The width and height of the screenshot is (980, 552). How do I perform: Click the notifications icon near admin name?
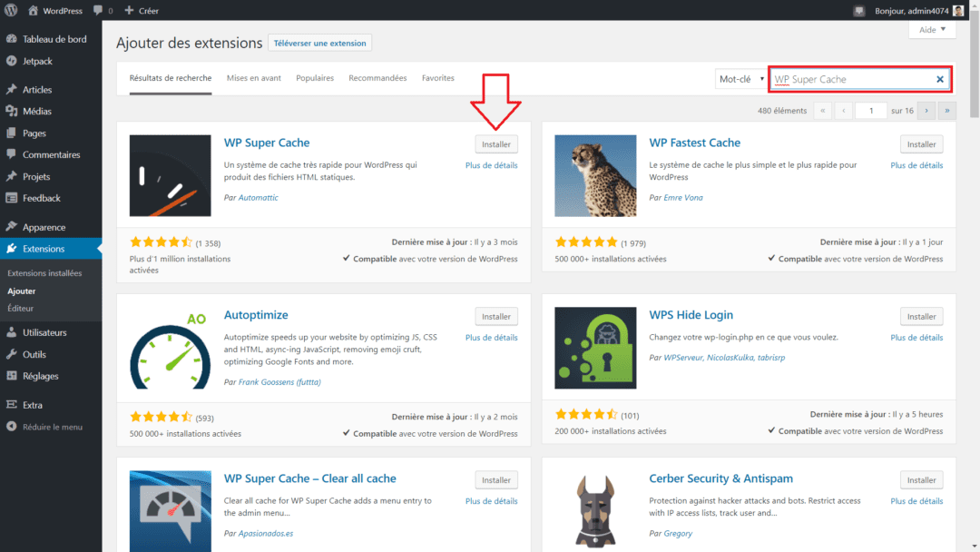click(x=858, y=11)
